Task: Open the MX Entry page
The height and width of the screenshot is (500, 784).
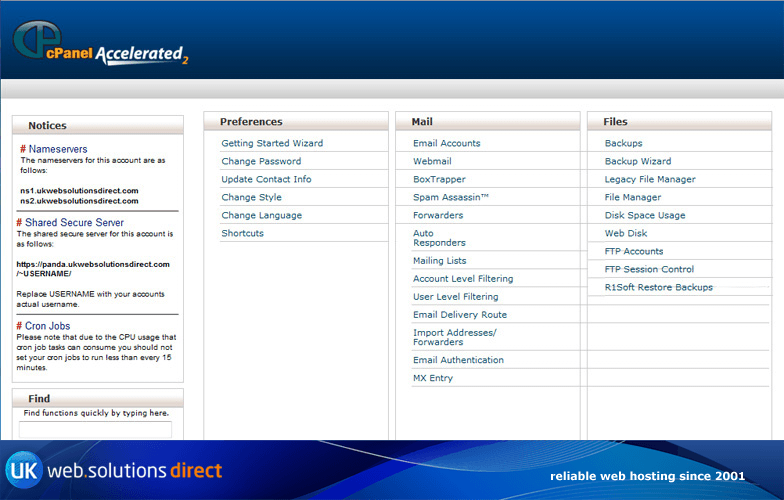Action: pyautogui.click(x=432, y=379)
